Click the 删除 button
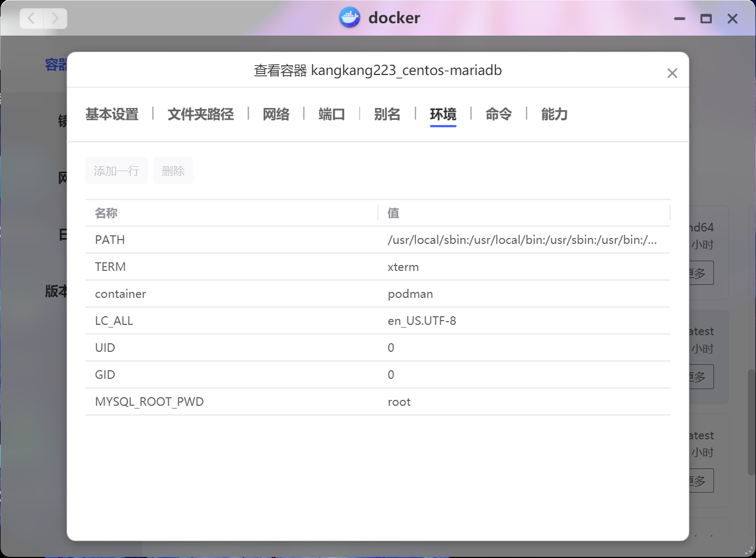The width and height of the screenshot is (756, 558). pyautogui.click(x=173, y=171)
